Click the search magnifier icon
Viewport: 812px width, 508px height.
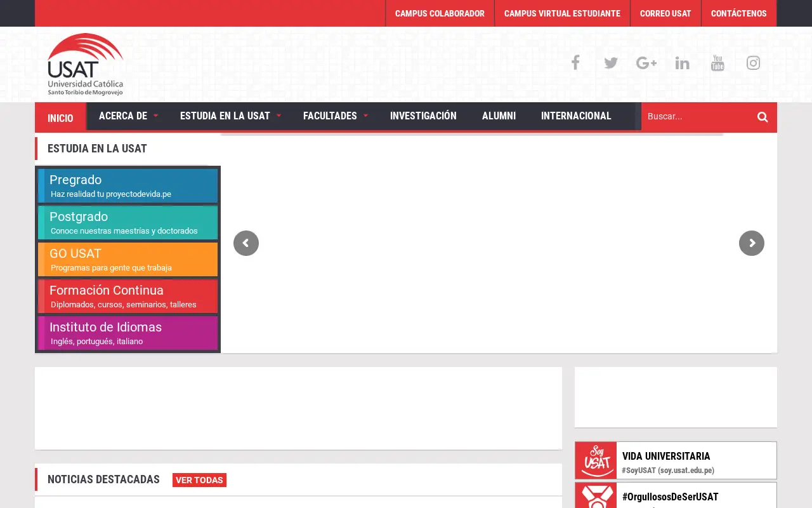[763, 117]
